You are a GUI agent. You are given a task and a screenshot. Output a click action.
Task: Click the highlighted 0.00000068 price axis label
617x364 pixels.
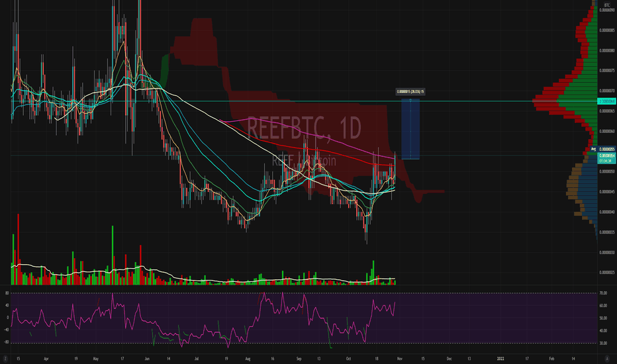pos(606,101)
